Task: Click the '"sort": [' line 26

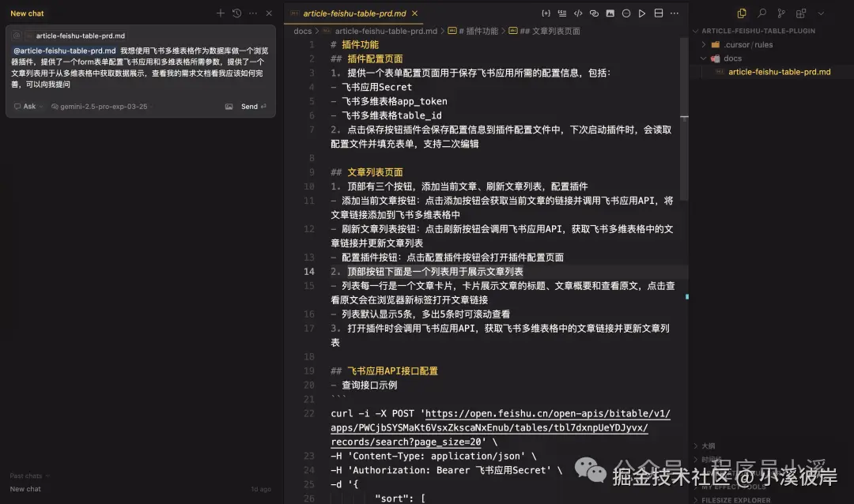Action: coord(400,498)
